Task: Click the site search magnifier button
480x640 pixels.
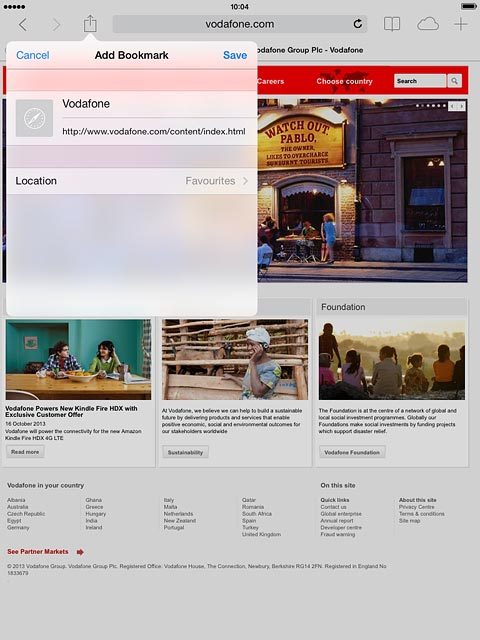Action: point(454,81)
